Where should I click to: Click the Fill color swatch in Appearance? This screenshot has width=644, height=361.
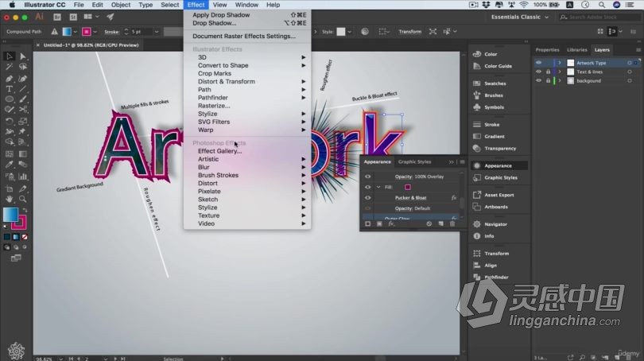(x=407, y=188)
